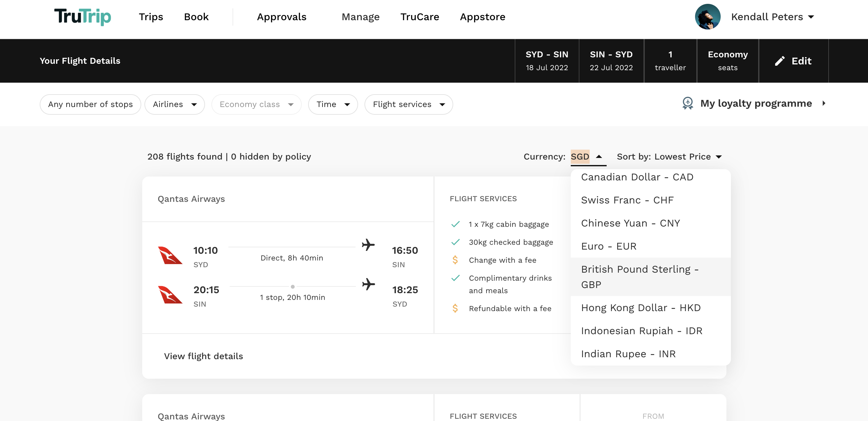Click the TruTrip logo
Screen dimensions: 868x421
click(x=83, y=17)
